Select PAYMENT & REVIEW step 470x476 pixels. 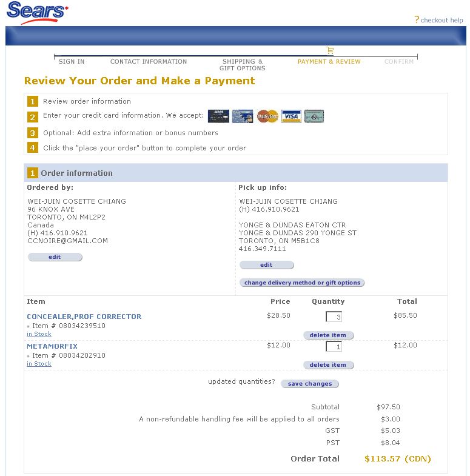pos(329,62)
